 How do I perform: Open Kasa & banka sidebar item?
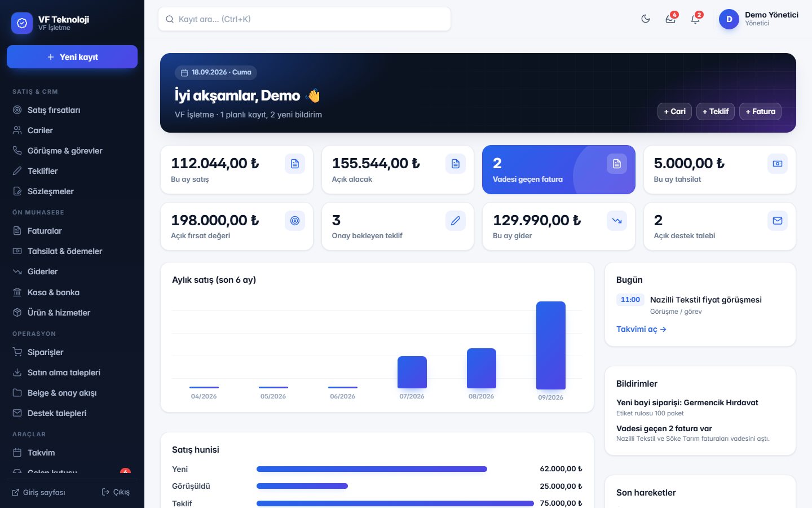[x=72, y=292]
